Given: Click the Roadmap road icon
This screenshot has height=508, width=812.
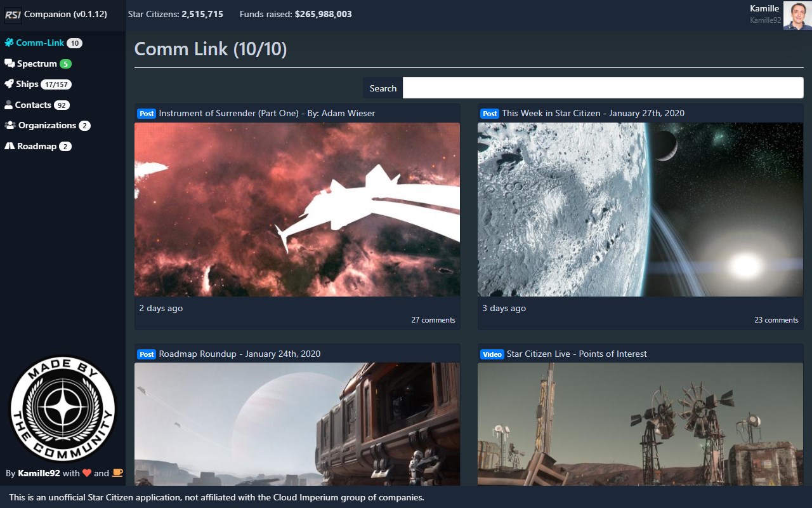Looking at the screenshot, I should pyautogui.click(x=10, y=146).
